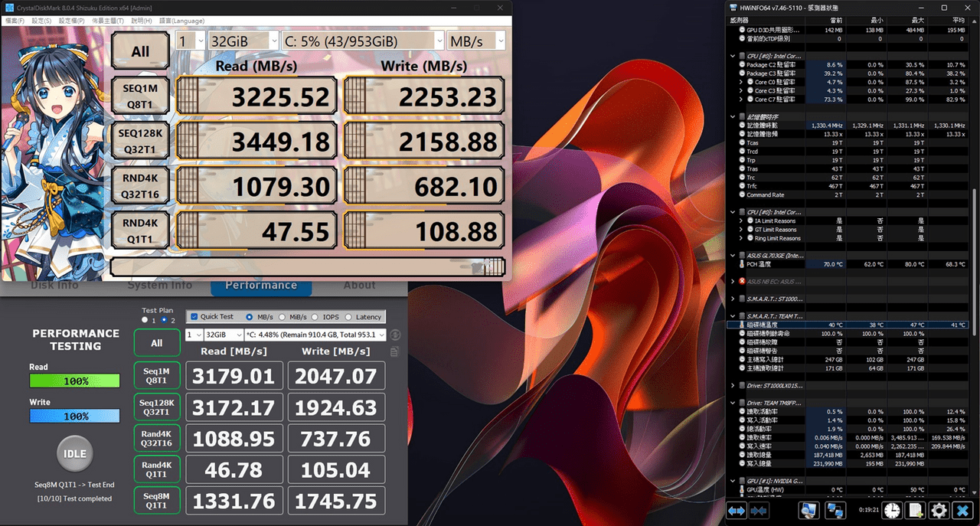Open lower tool's *C: 4.48% drive dropdown
Image resolution: width=980 pixels, height=526 pixels.
(x=315, y=335)
